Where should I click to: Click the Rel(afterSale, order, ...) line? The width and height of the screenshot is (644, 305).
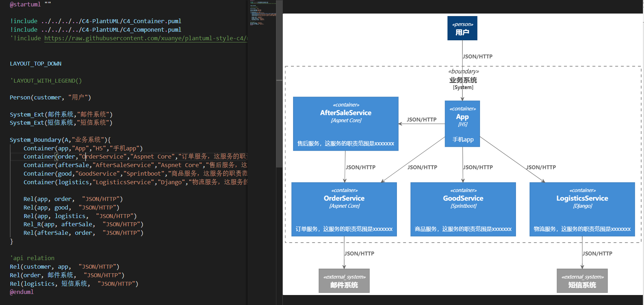point(83,233)
